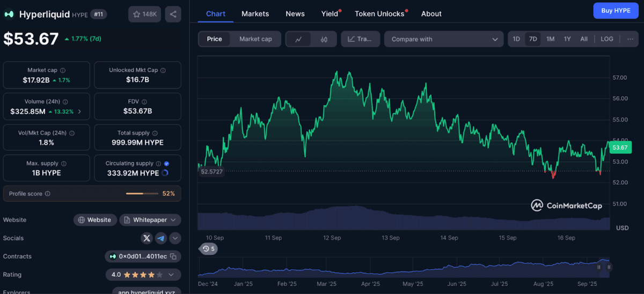Click the $325.85M volume value

coord(28,112)
